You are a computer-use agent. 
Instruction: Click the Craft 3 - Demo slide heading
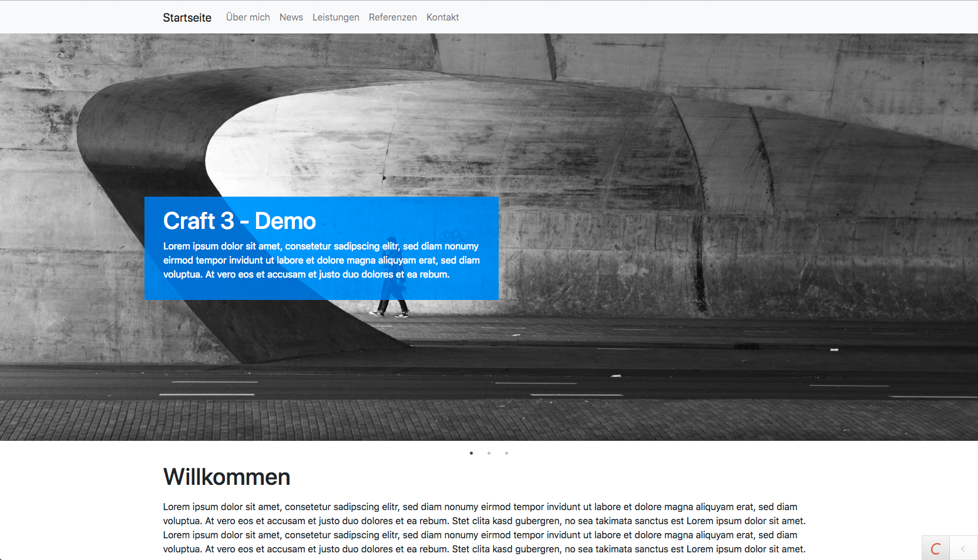click(240, 221)
